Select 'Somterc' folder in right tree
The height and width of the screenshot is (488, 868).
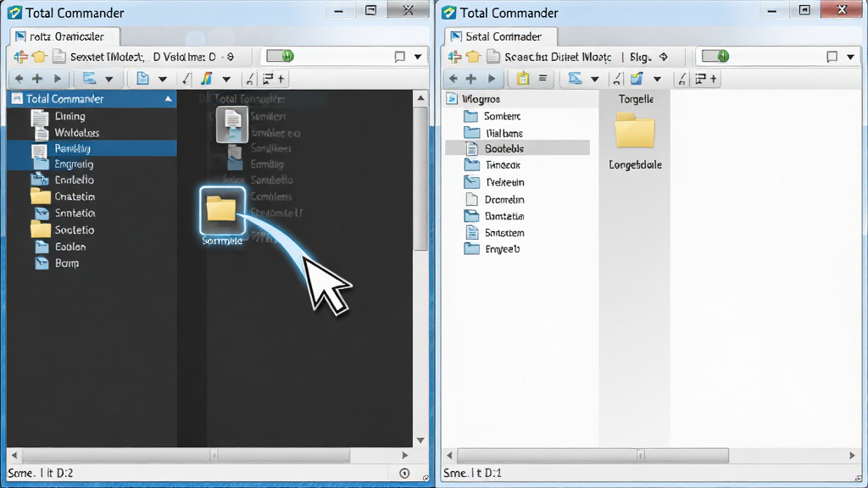pos(502,116)
